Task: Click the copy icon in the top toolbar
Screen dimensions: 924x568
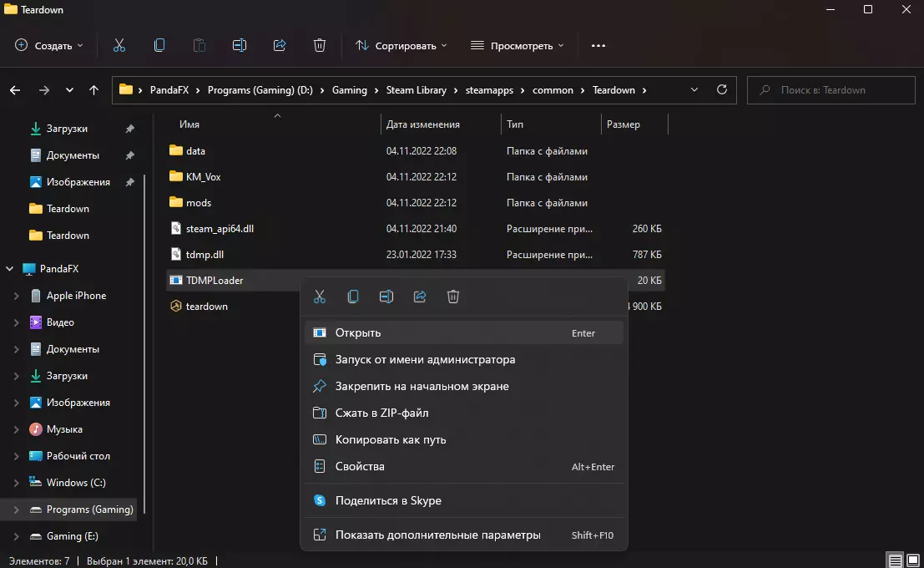Action: tap(159, 45)
